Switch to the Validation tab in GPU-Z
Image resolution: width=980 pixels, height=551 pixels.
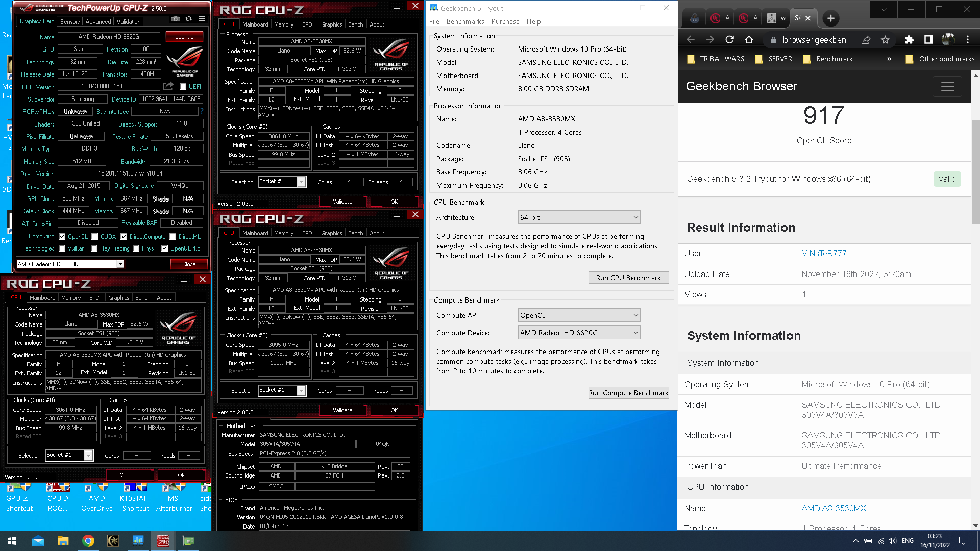tap(129, 22)
